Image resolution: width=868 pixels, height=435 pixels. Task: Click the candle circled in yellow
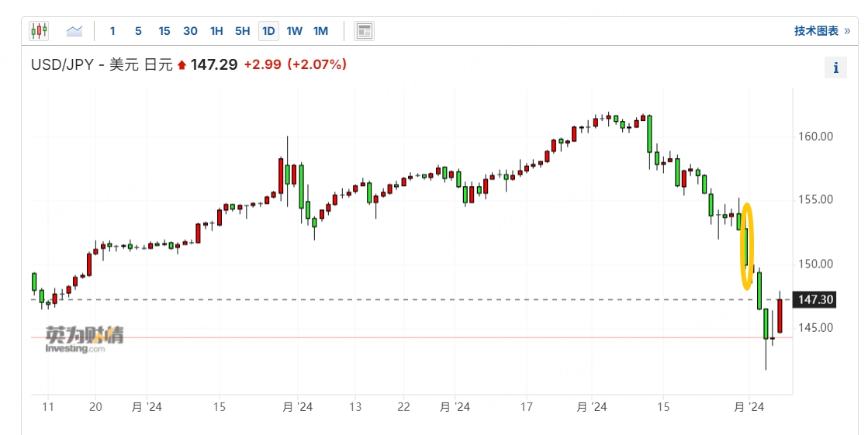click(746, 247)
